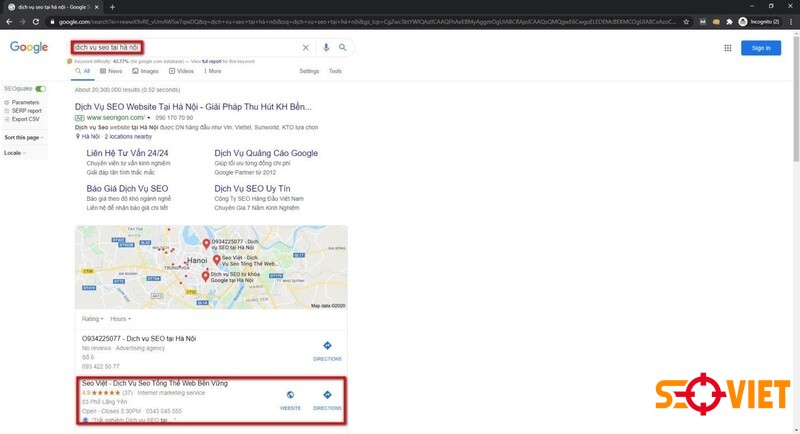Open the Liên Hệ Tư Vấn 24/24 sitelink

click(127, 153)
